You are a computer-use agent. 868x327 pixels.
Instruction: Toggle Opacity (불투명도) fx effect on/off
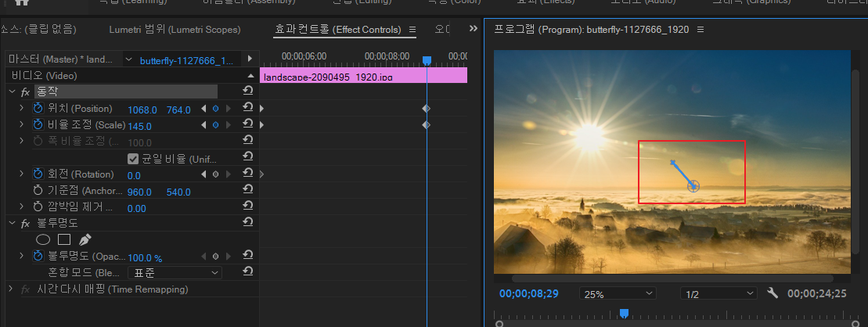click(x=25, y=224)
